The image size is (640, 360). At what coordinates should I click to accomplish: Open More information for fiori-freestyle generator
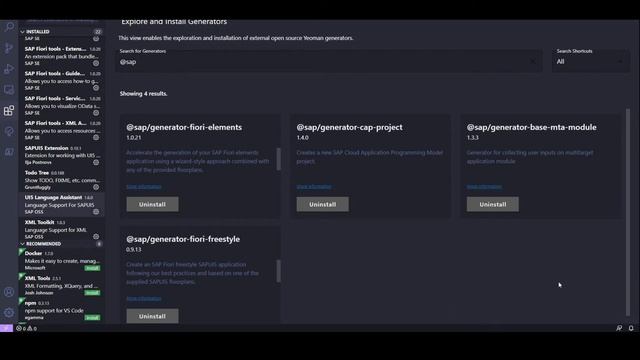[144, 298]
